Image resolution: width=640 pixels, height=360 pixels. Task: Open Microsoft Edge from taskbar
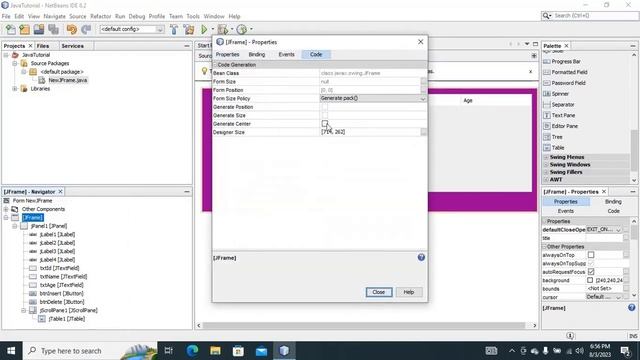[x=192, y=351]
